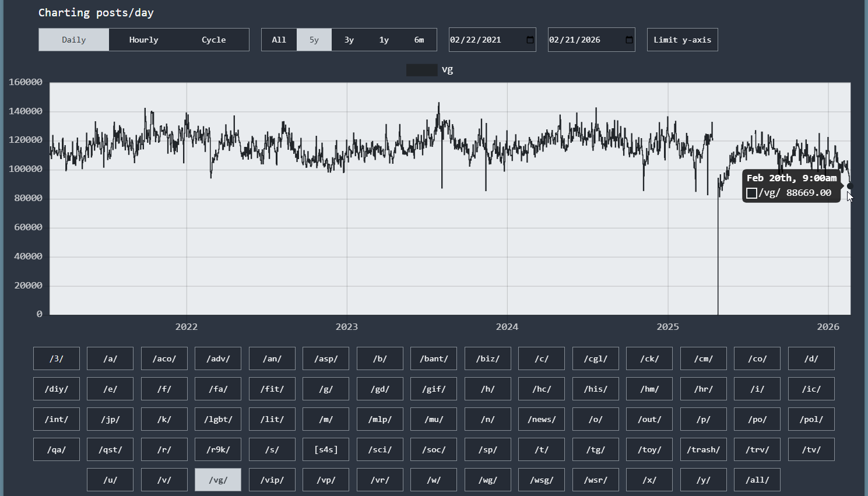868x496 pixels.
Task: Open the start date calendar picker icon
Action: click(530, 40)
